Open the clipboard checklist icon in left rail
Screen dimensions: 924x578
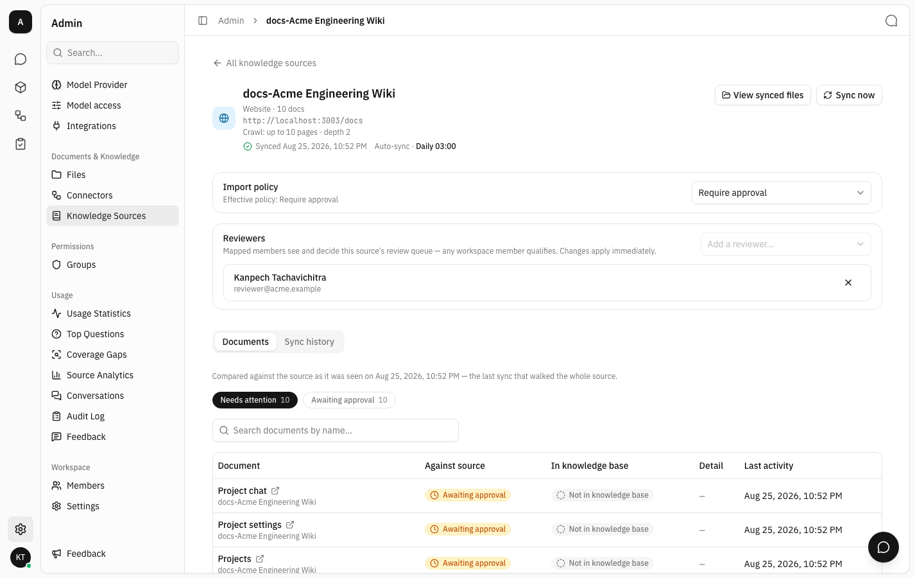(x=21, y=144)
